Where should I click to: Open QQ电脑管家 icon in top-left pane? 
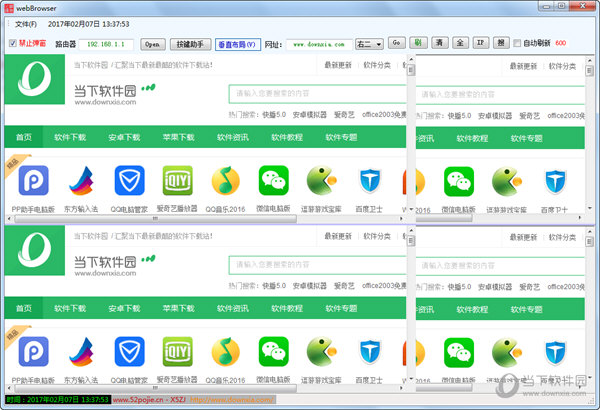pyautogui.click(x=129, y=180)
